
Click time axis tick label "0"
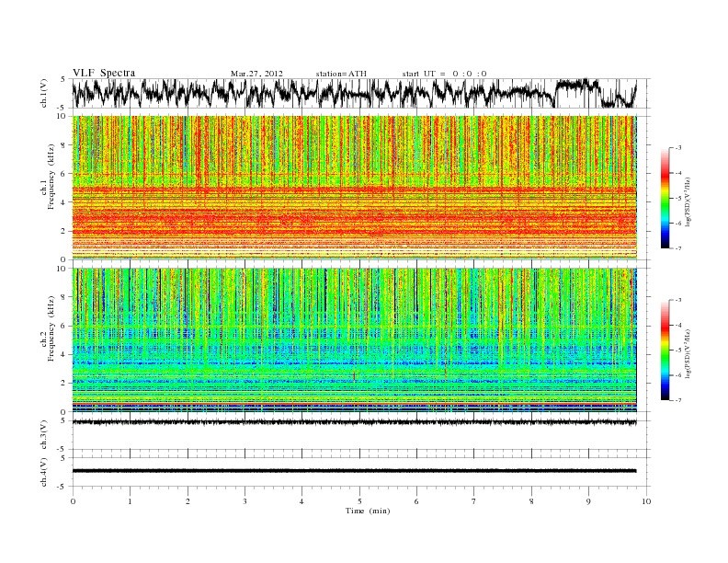(73, 501)
